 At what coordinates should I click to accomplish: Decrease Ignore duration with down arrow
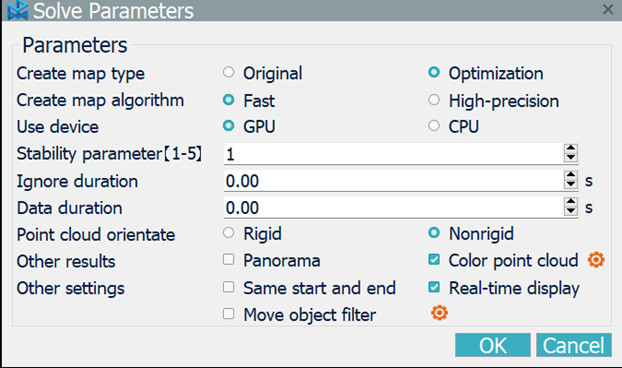coord(570,185)
